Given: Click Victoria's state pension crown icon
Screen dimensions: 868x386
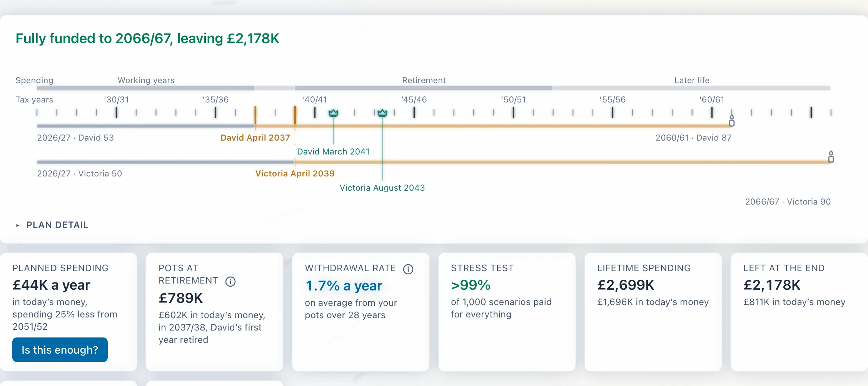Looking at the screenshot, I should tap(382, 113).
